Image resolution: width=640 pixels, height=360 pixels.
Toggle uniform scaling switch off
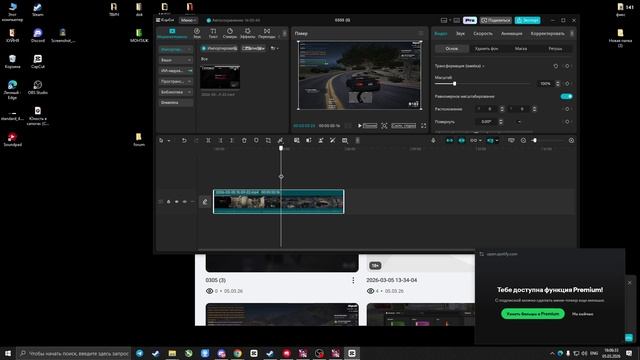tap(567, 96)
